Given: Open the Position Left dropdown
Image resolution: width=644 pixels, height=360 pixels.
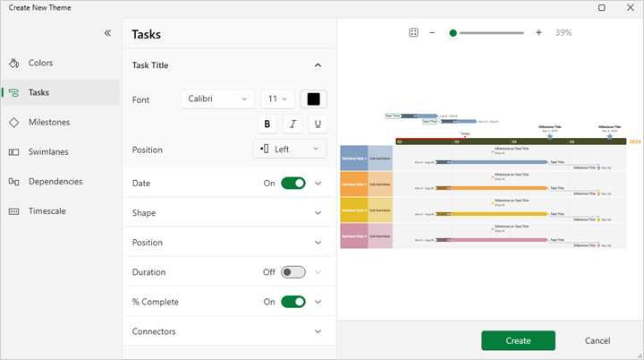Looking at the screenshot, I should (x=291, y=150).
